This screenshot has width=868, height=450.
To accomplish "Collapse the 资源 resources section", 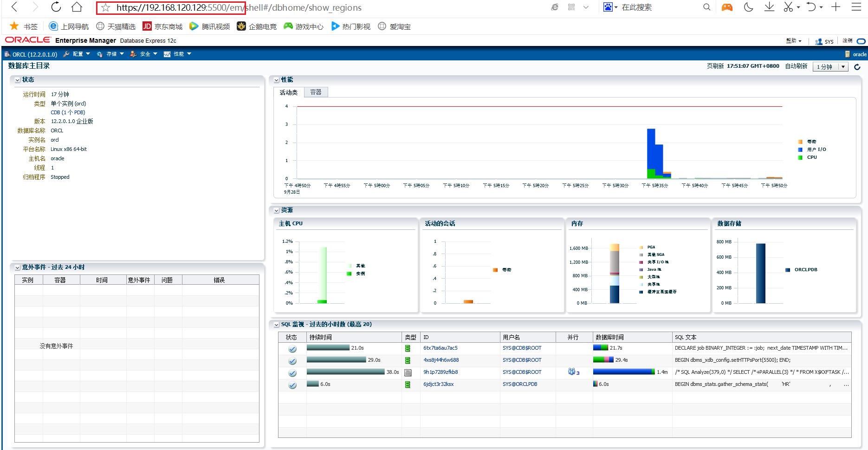I will (276, 210).
